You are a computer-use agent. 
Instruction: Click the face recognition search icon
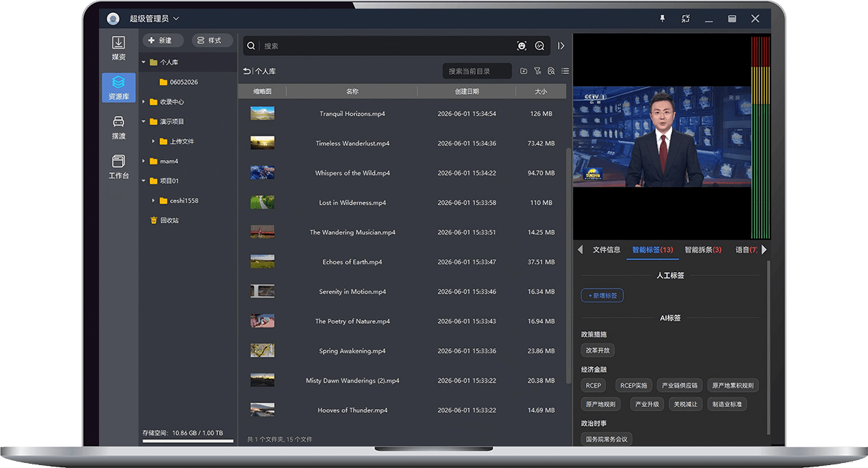522,46
